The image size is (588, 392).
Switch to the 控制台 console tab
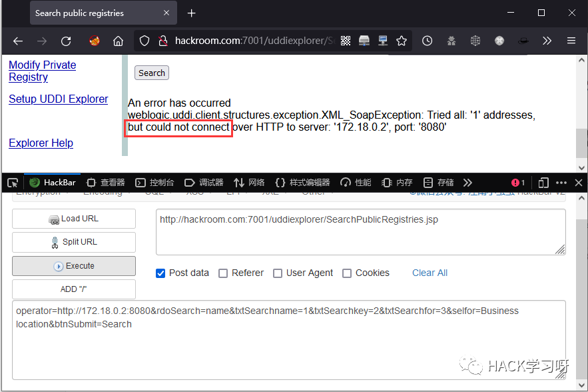coord(154,183)
